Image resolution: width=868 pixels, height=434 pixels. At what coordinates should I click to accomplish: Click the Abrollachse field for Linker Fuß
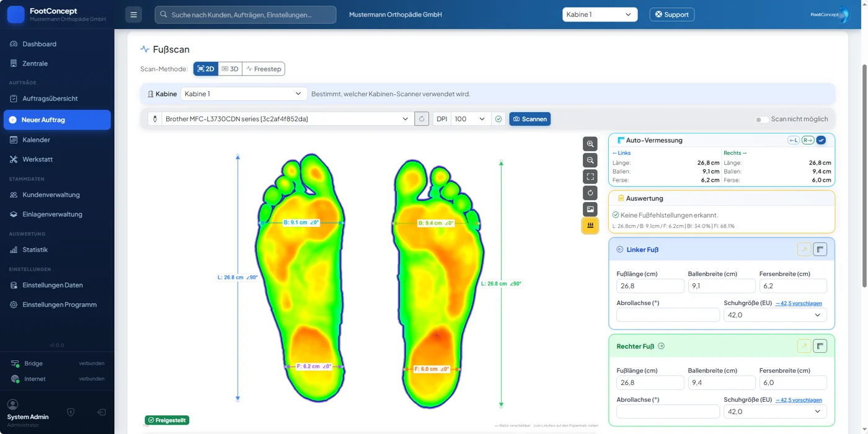click(x=668, y=315)
